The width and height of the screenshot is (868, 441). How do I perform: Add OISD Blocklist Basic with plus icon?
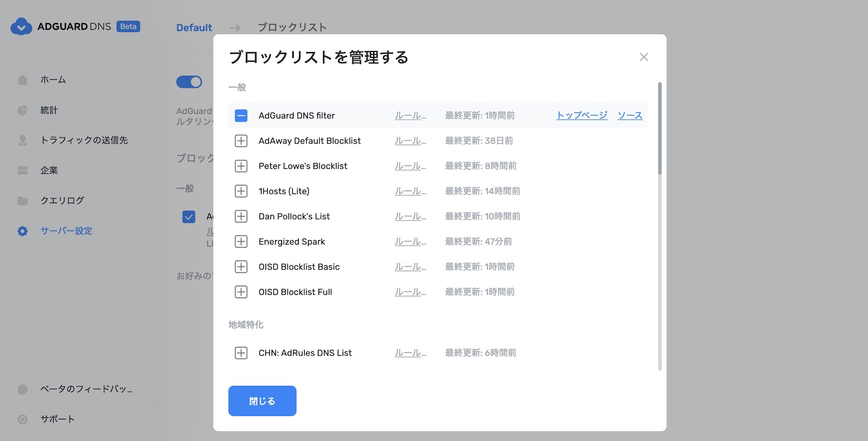[x=241, y=266]
